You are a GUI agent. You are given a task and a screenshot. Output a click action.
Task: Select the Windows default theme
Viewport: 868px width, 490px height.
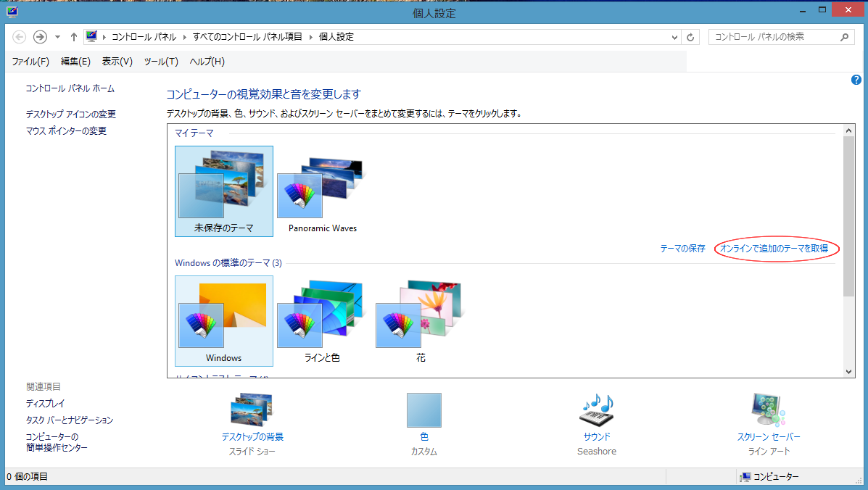223,321
